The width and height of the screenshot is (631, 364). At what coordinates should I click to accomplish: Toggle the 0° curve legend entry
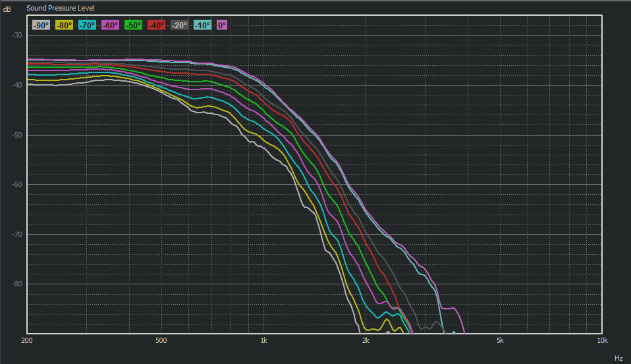click(x=222, y=25)
